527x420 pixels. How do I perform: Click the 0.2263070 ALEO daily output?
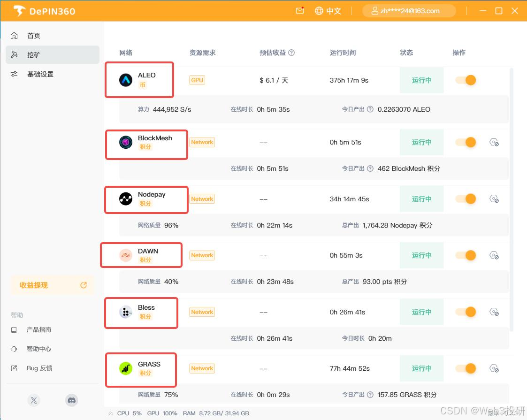click(404, 109)
